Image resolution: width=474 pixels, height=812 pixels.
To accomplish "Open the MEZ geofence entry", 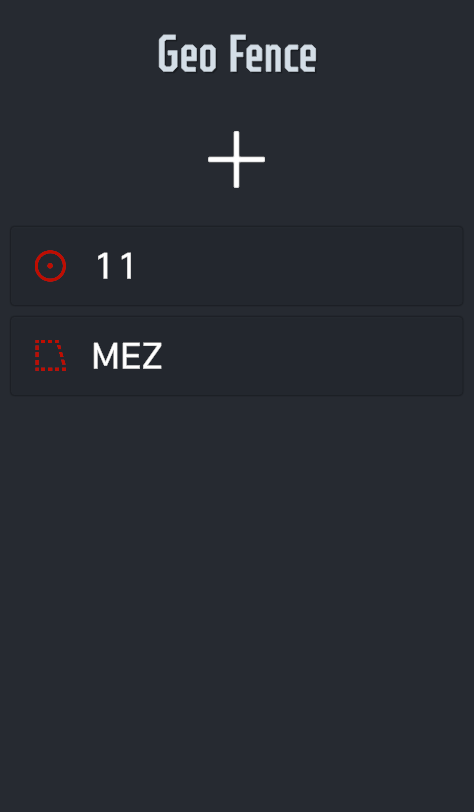I will [x=237, y=356].
